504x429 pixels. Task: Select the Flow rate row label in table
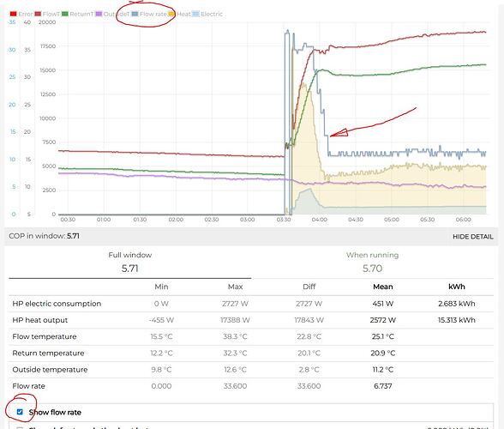[28, 386]
